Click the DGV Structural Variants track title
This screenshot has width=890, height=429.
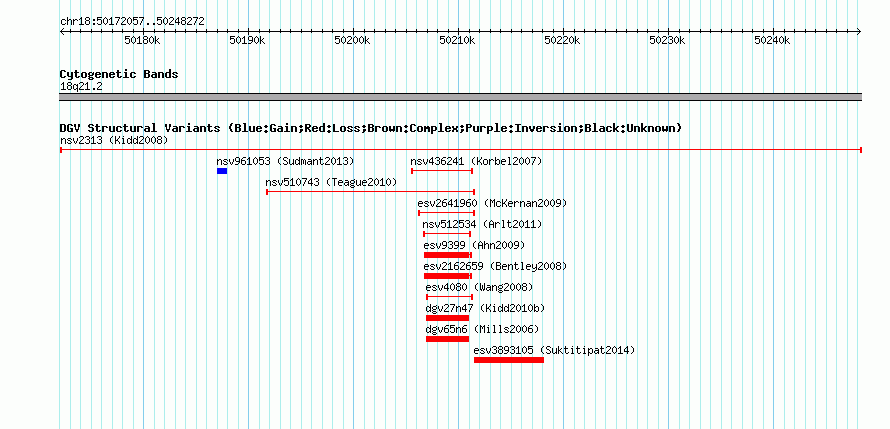(371, 128)
